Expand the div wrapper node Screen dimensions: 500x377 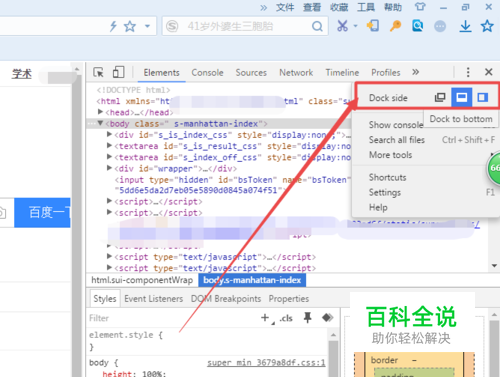[109, 168]
